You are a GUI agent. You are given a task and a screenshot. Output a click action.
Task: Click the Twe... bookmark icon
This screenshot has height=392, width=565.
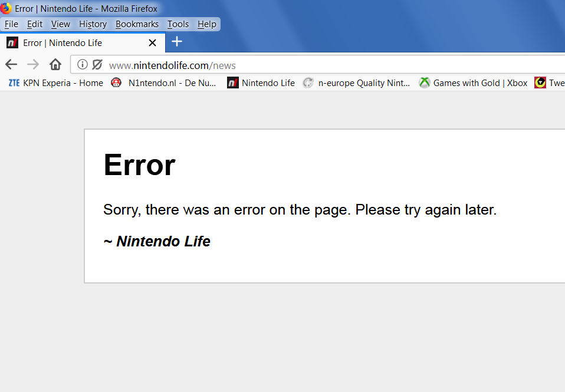click(540, 83)
